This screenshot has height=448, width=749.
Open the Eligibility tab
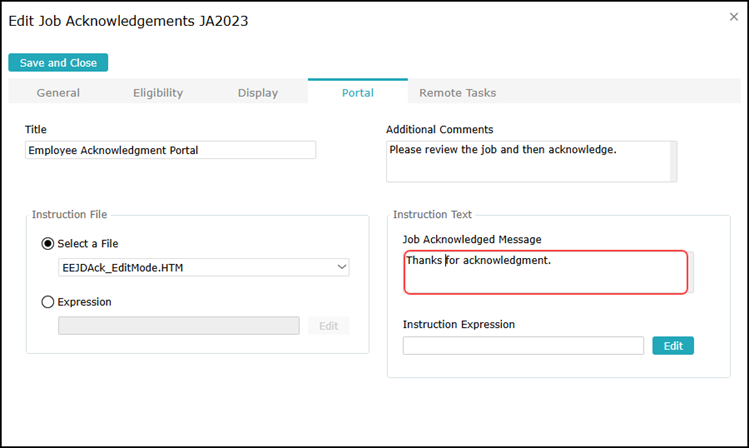[158, 93]
